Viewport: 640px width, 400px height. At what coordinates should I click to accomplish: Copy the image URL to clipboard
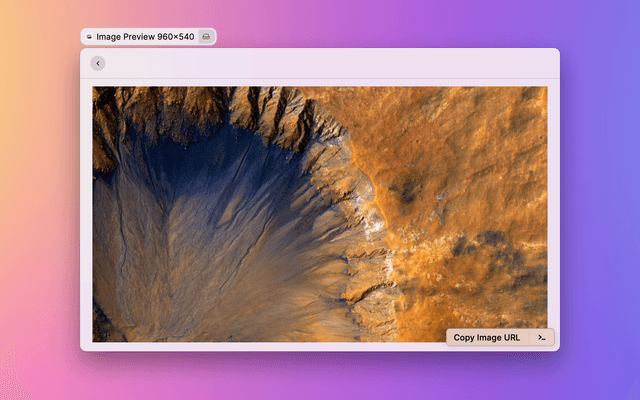[x=487, y=337]
